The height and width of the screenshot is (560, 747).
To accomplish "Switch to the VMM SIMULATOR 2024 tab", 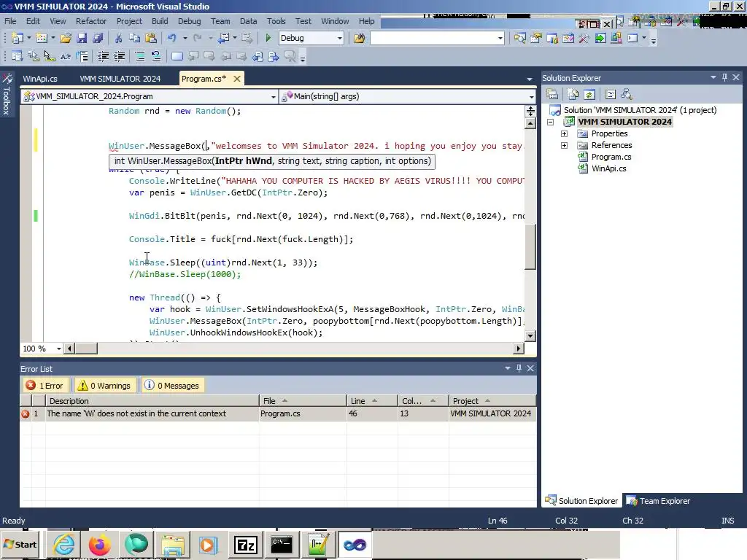I will (120, 79).
